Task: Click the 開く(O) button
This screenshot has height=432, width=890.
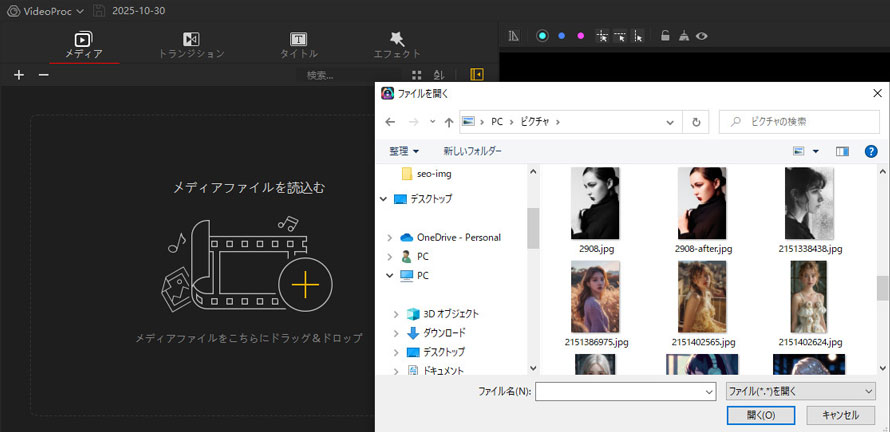Action: click(x=762, y=415)
